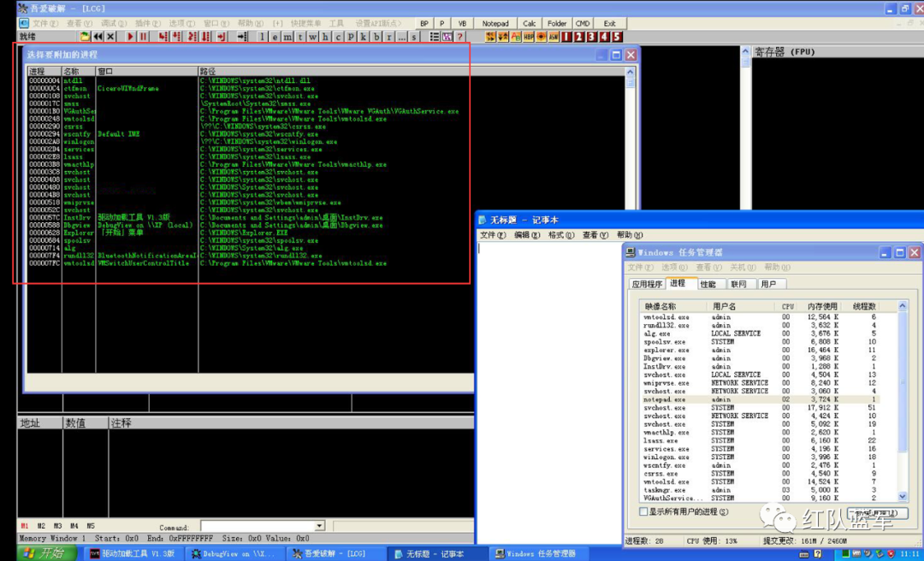
Task: Open Source 's' toolbar button
Action: coord(414,37)
